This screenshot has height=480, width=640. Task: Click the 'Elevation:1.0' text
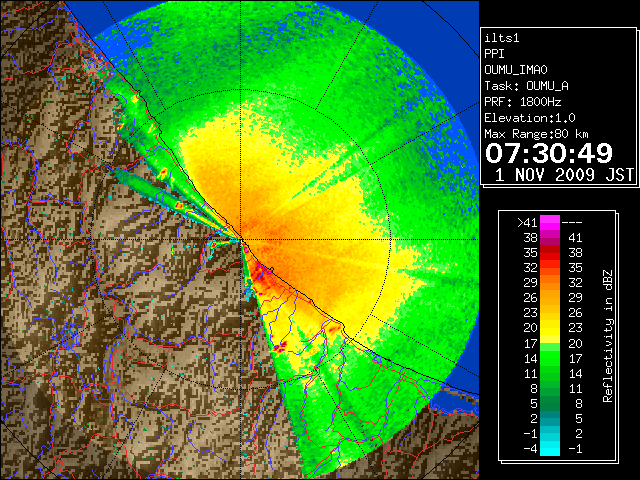[x=530, y=118]
